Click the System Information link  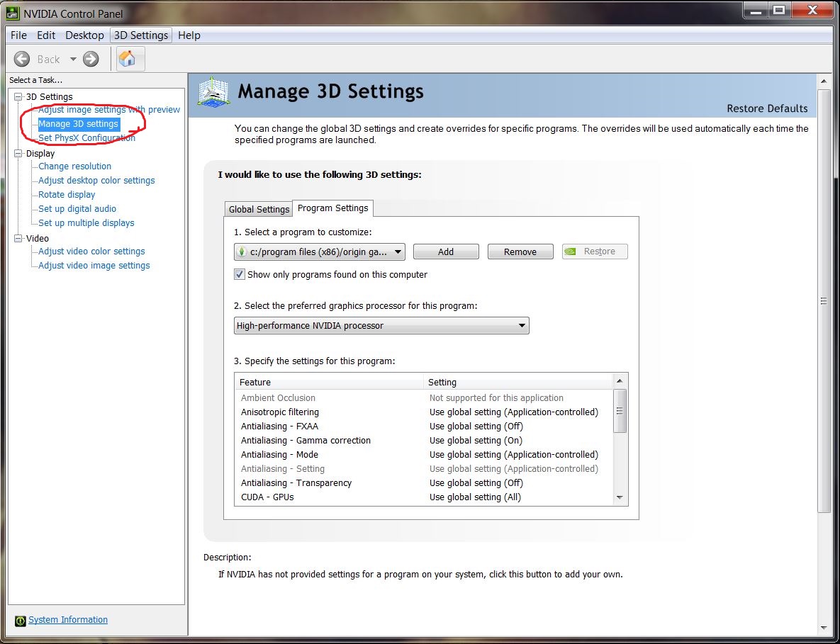pyautogui.click(x=68, y=620)
